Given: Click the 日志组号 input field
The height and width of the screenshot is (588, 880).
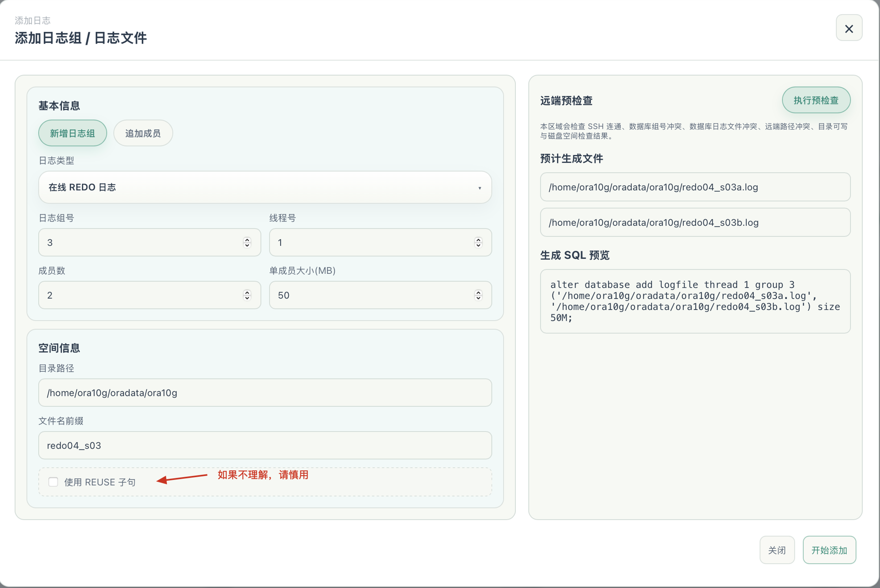Looking at the screenshot, I should click(x=150, y=242).
